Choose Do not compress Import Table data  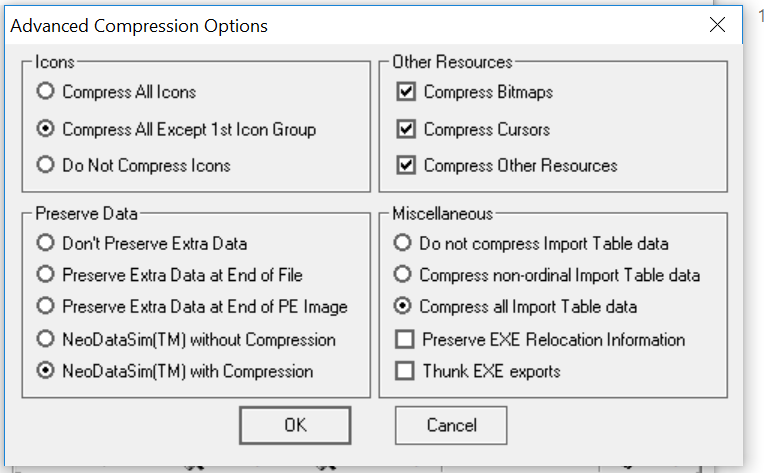403,242
